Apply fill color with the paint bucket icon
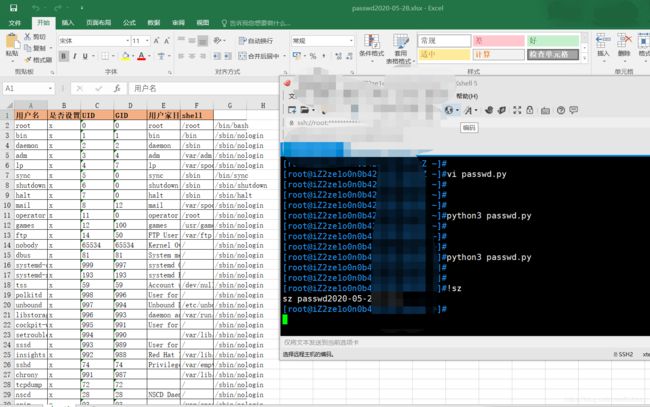Viewport: 650px width, 407px height. click(125, 56)
